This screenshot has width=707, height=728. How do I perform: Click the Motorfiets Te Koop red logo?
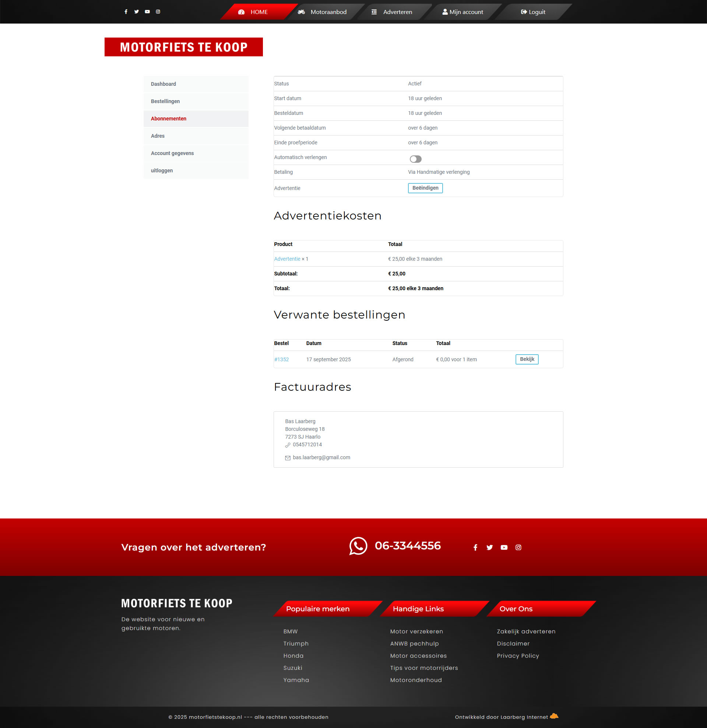(183, 47)
